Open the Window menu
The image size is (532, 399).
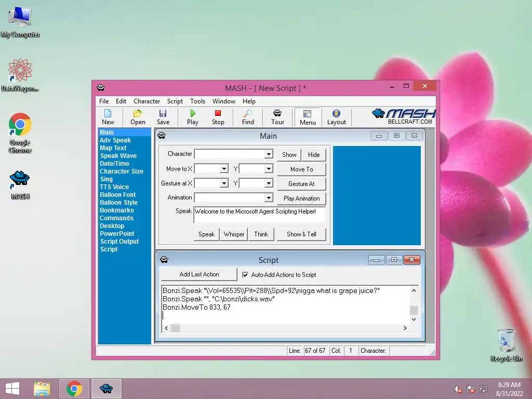(x=223, y=101)
